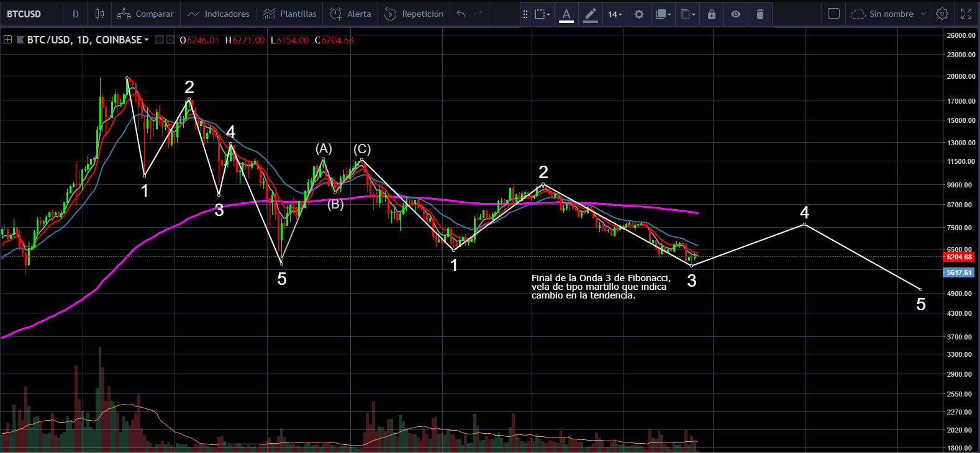Click the open price value 6246.01

[203, 40]
